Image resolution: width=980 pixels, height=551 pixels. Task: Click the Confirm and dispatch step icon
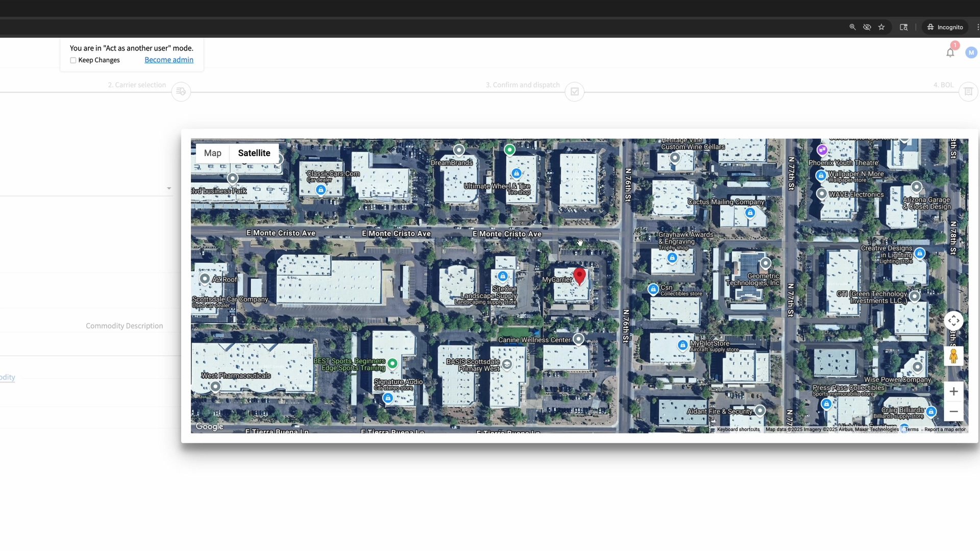click(575, 92)
